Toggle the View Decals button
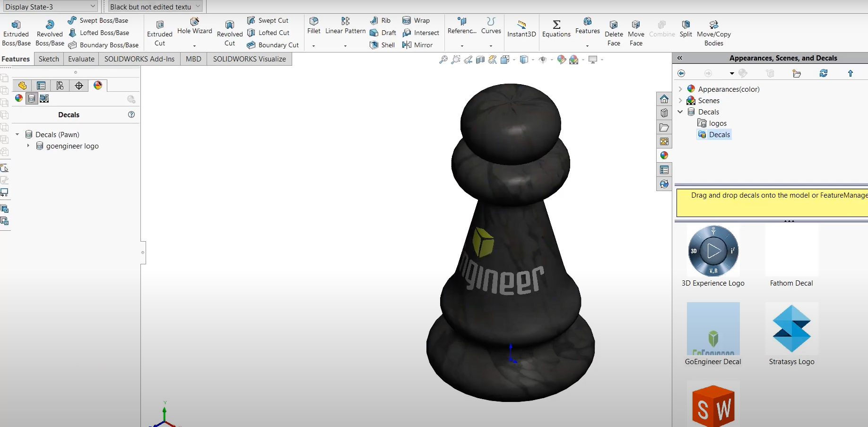The height and width of the screenshot is (427, 868). click(x=32, y=98)
